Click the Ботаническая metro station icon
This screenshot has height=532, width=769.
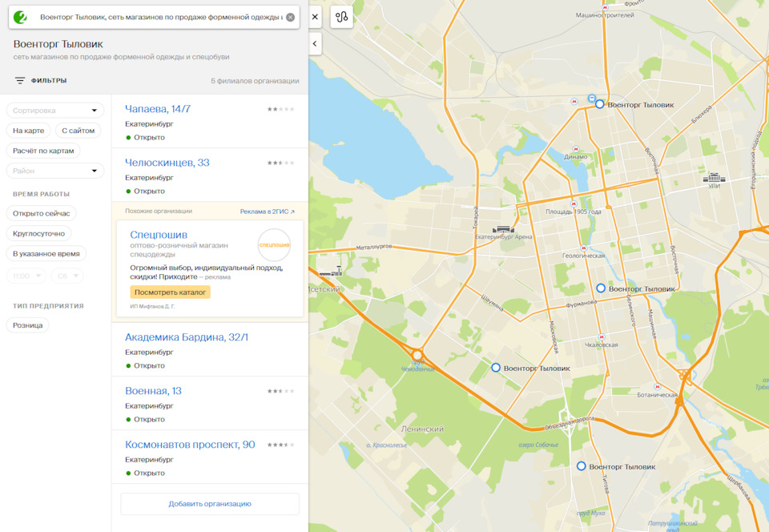click(657, 387)
